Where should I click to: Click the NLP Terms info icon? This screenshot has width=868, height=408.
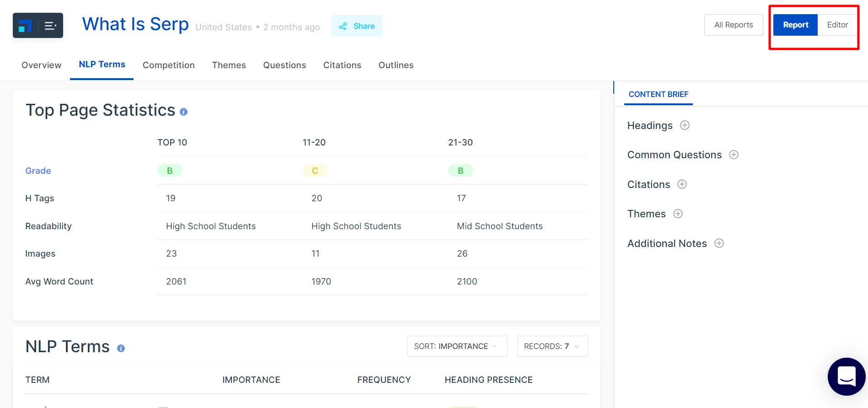tap(121, 348)
